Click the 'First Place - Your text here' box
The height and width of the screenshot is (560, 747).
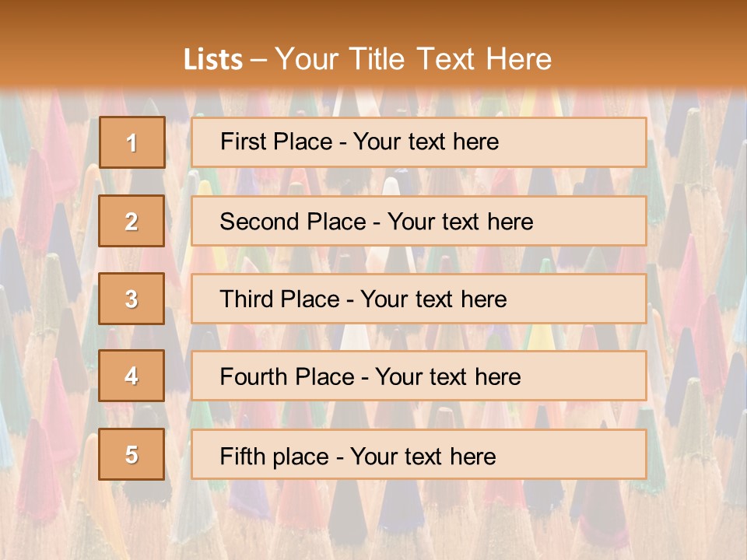click(419, 142)
